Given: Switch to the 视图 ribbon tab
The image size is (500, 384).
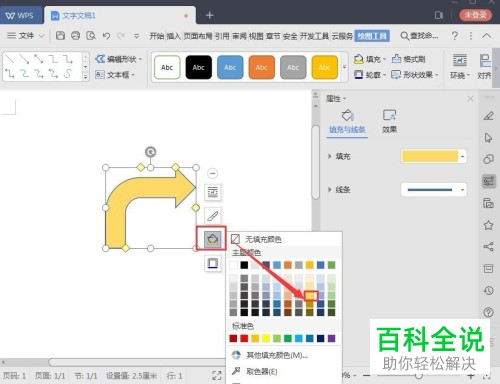Looking at the screenshot, I should [256, 36].
